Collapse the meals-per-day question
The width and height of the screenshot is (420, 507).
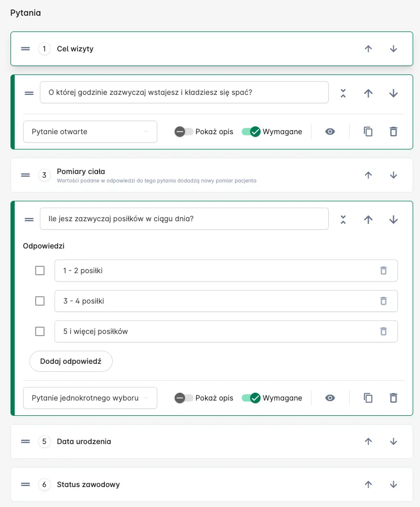click(x=343, y=220)
